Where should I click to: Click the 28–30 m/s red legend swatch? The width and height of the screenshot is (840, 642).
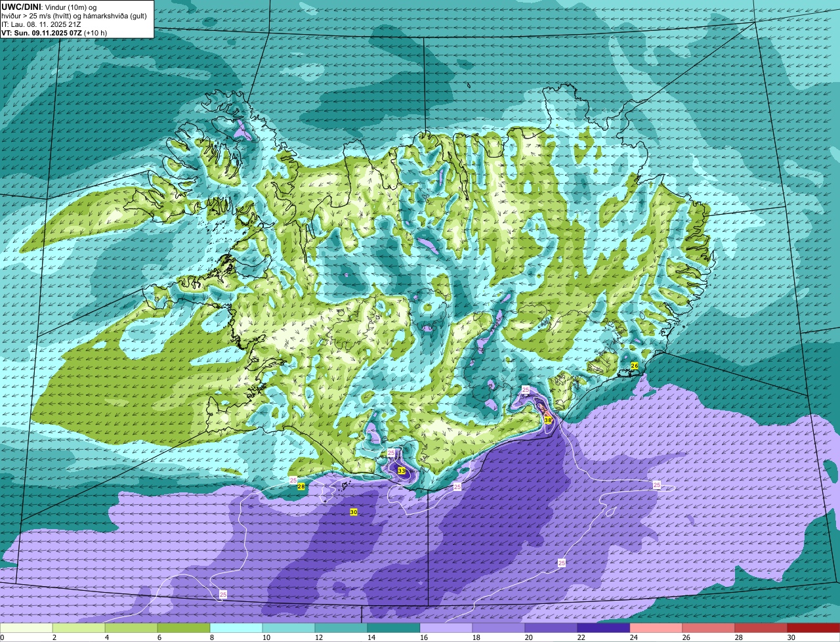(761, 628)
